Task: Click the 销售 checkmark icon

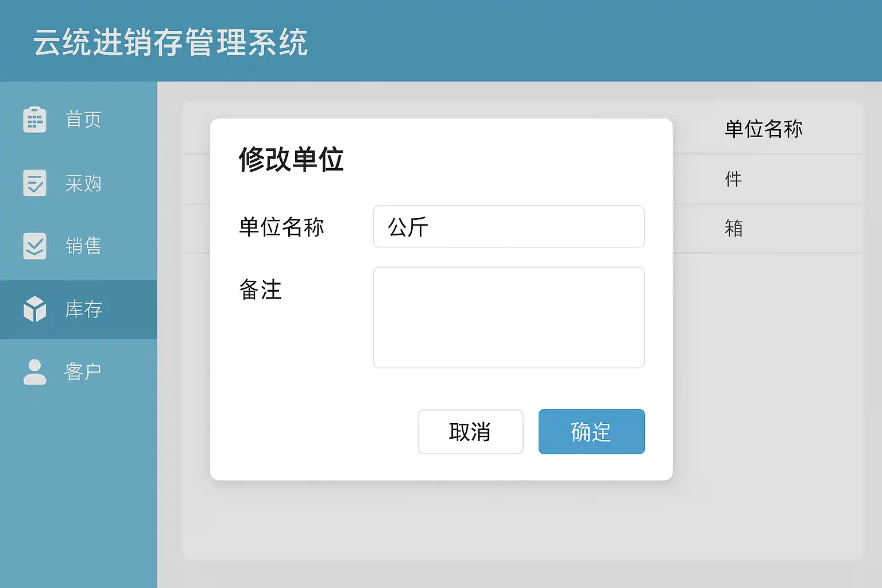Action: click(35, 246)
